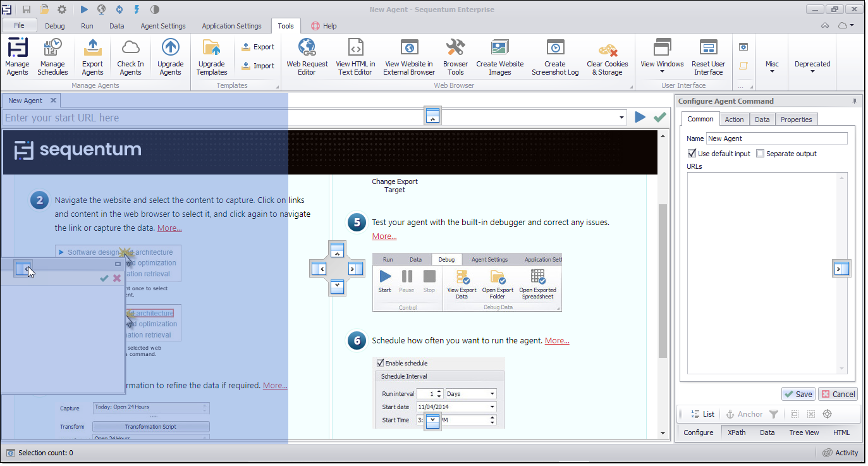The height and width of the screenshot is (466, 868).
Task: Click the Name field containing New Agent
Action: coord(776,138)
